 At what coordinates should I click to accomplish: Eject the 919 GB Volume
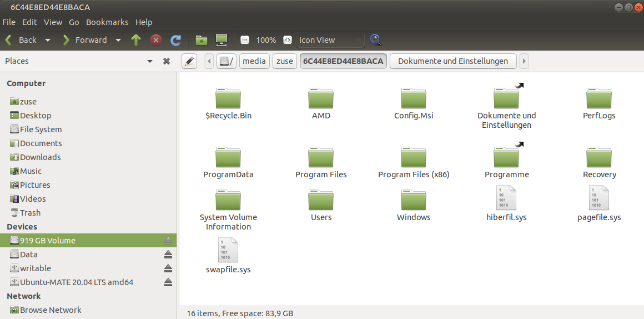point(168,241)
